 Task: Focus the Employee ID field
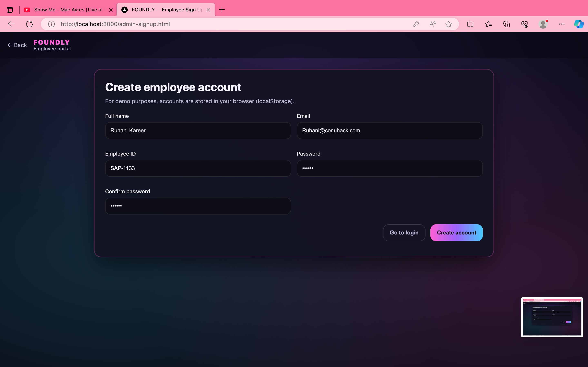[198, 168]
